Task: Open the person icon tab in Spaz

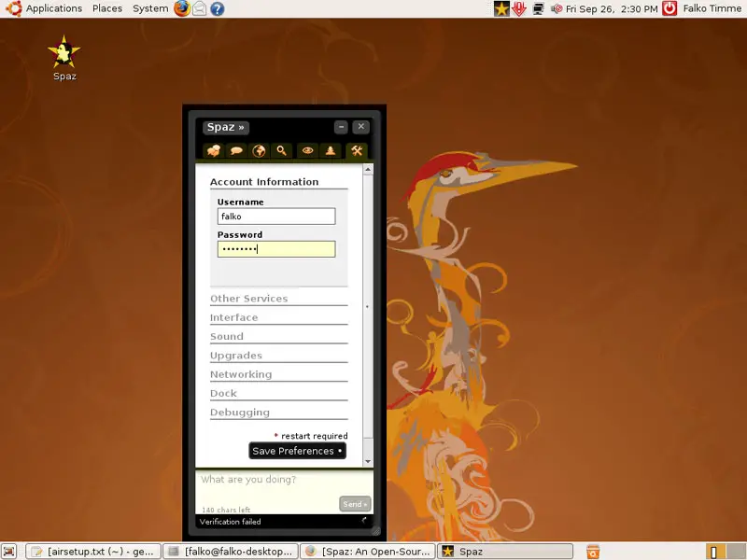Action: pos(331,151)
